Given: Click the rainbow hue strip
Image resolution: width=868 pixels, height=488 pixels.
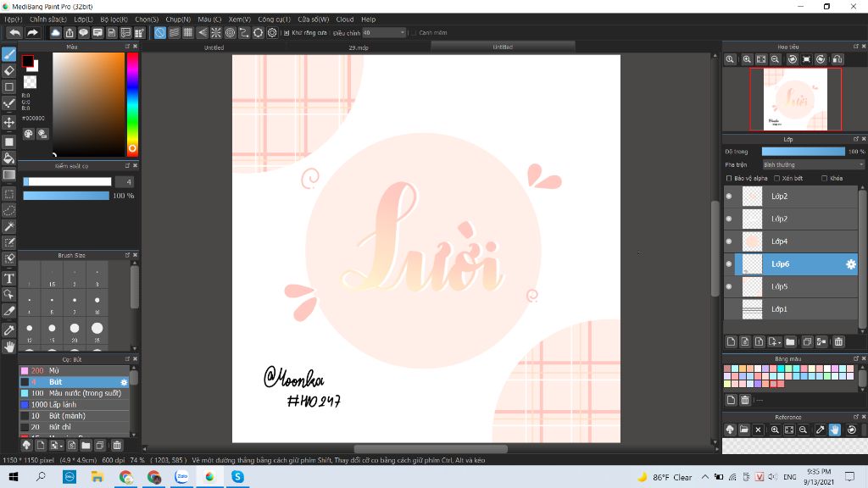Looking at the screenshot, I should (x=132, y=104).
